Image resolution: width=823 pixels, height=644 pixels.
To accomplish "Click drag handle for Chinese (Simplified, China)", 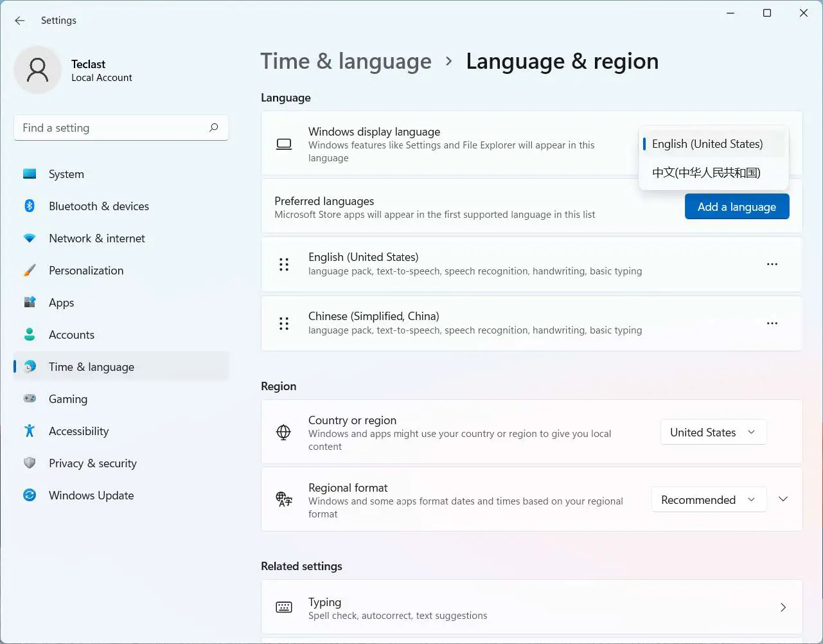I will 284,323.
